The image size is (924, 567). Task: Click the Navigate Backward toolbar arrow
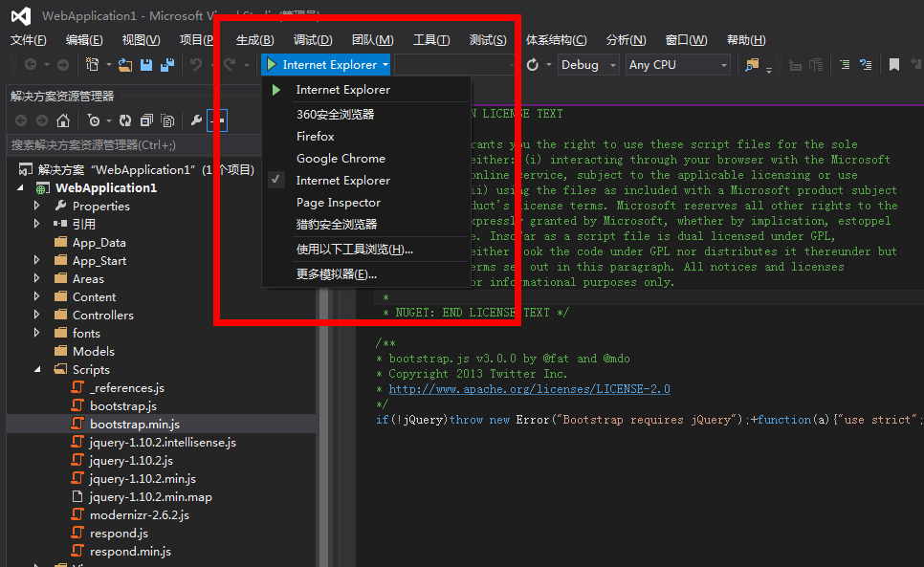[x=31, y=65]
